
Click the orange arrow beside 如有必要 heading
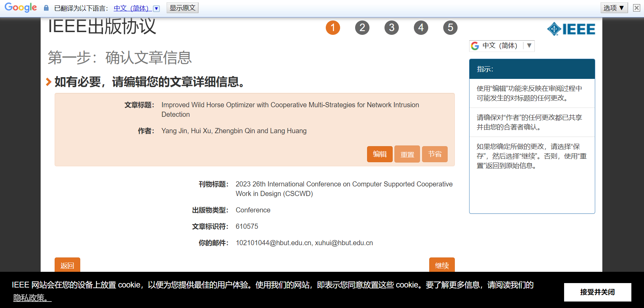48,82
